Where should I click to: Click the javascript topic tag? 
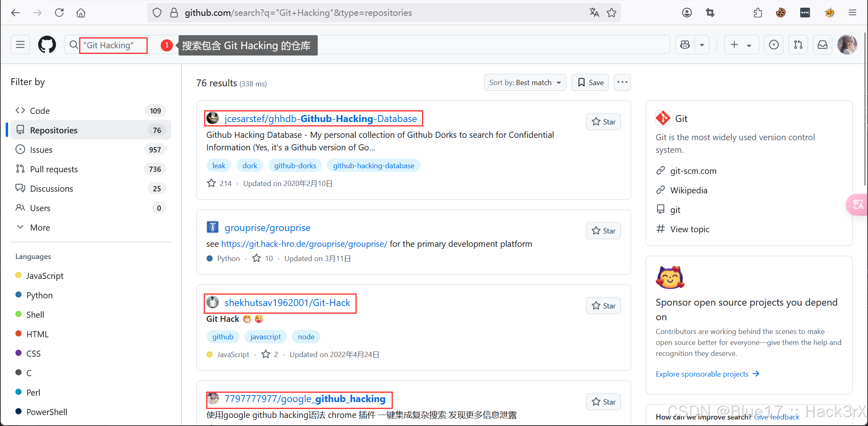265,336
